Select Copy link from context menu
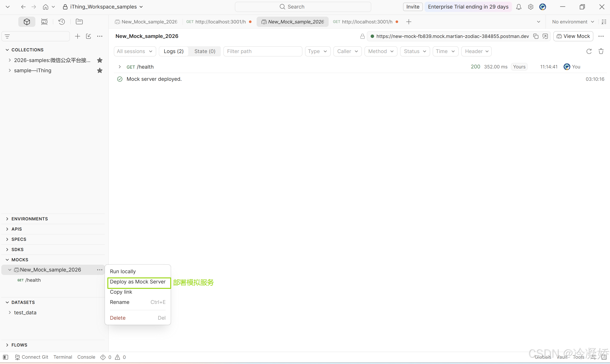This screenshot has height=364, width=610. [x=138, y=292]
